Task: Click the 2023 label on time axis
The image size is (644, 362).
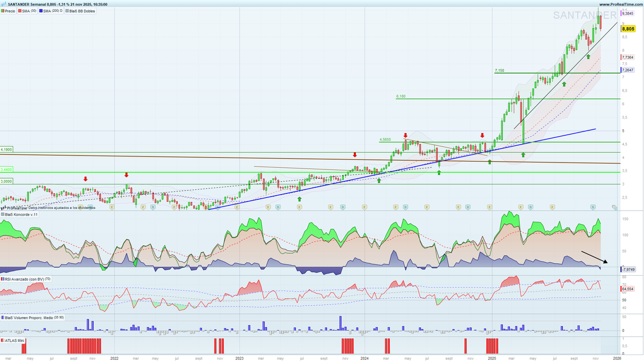Action: click(239, 357)
